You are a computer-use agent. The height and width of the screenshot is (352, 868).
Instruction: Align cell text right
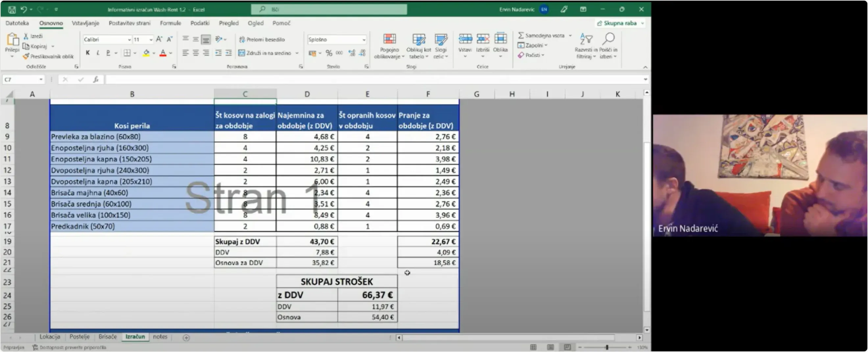tap(206, 53)
